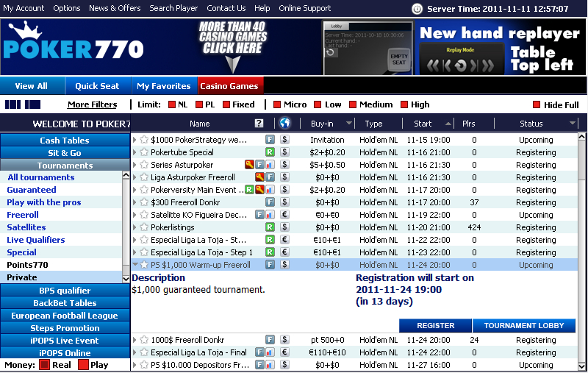Switch to the My Favorites tab
The image size is (588, 373).
164,86
